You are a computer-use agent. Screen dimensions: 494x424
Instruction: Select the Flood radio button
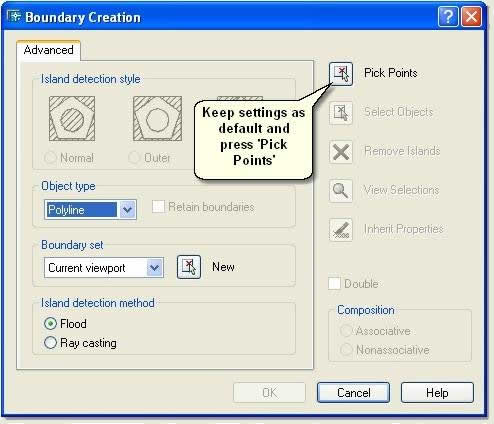point(50,324)
